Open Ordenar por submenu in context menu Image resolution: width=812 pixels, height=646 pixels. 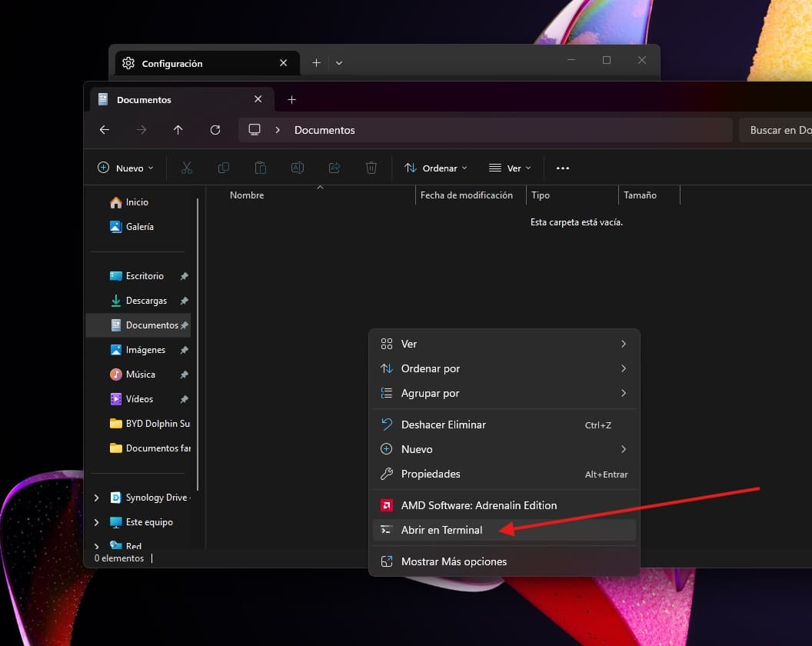504,368
